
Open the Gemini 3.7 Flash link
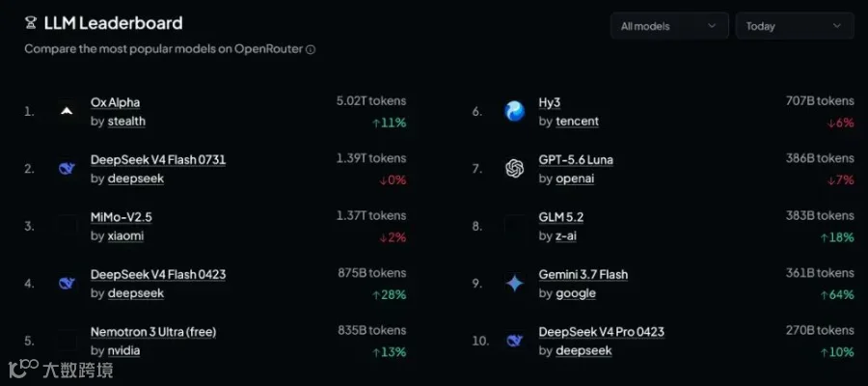tap(583, 274)
